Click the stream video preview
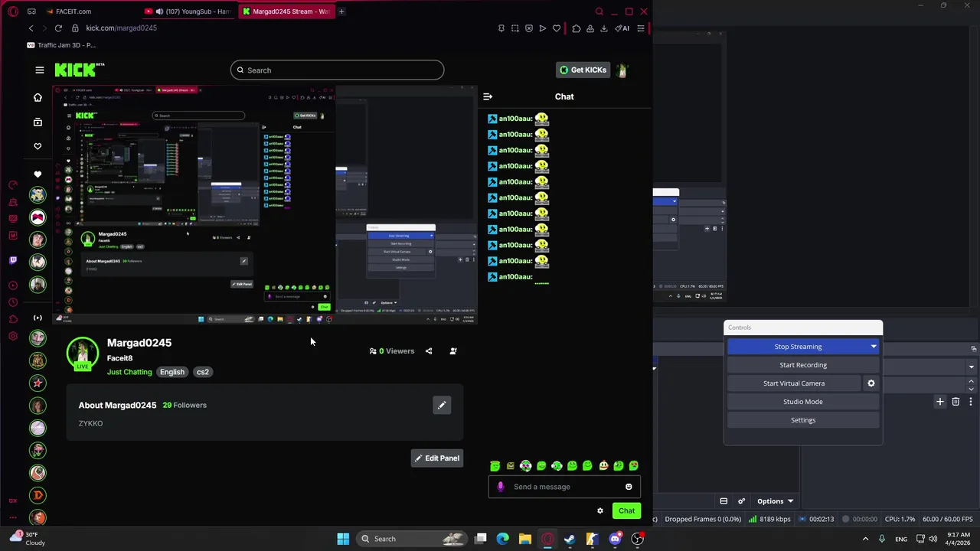Screen dimensions: 980x551 265,205
